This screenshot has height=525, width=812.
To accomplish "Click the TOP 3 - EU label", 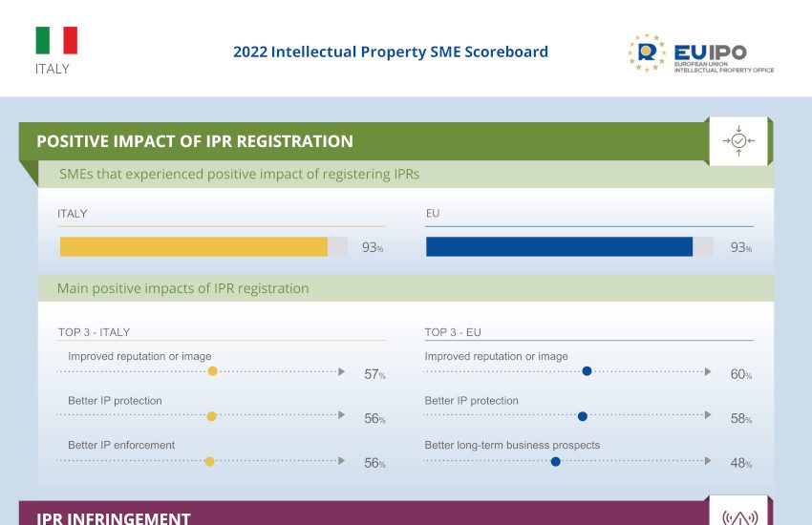I will pos(453,332).
